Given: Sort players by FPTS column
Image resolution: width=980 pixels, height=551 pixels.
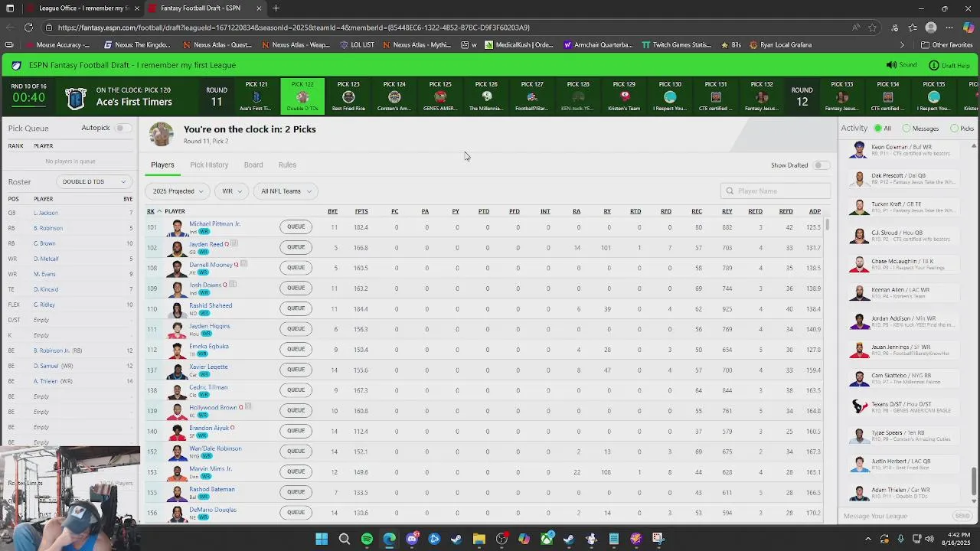Looking at the screenshot, I should 361,211.
